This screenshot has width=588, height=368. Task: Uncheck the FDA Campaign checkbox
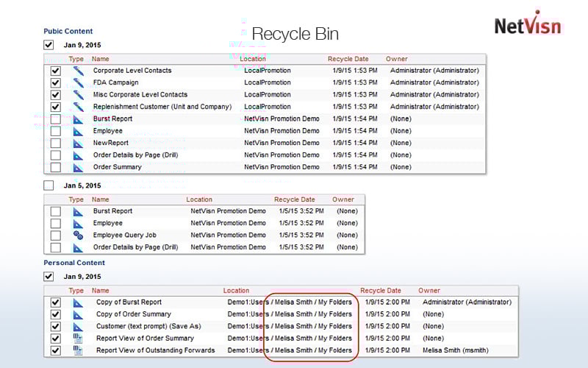(56, 82)
